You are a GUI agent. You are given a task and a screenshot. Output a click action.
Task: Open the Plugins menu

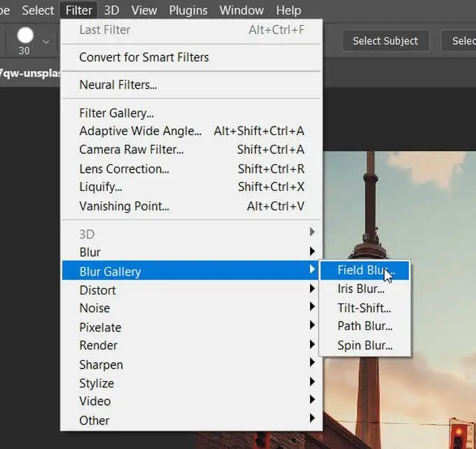pyautogui.click(x=188, y=10)
